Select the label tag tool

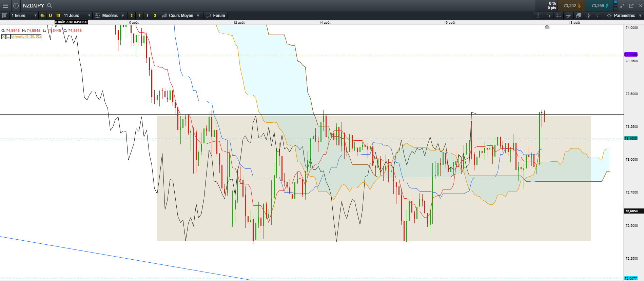(x=599, y=16)
